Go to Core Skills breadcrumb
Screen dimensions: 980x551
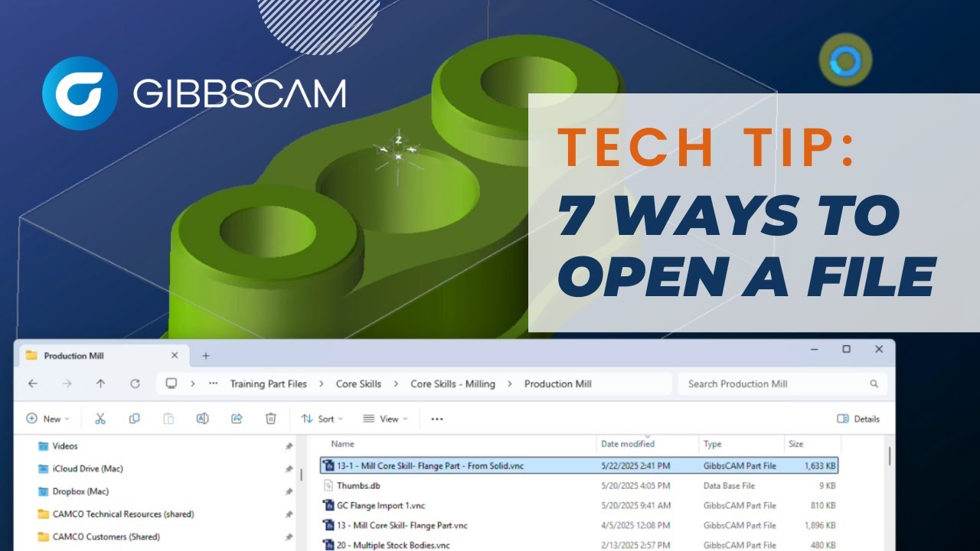[x=358, y=383]
